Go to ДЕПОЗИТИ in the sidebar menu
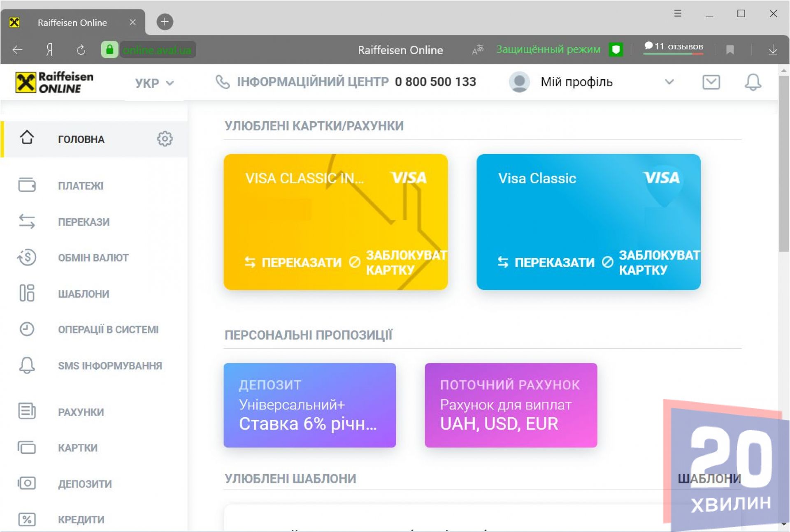Screen dimensions: 790x532 click(x=85, y=484)
